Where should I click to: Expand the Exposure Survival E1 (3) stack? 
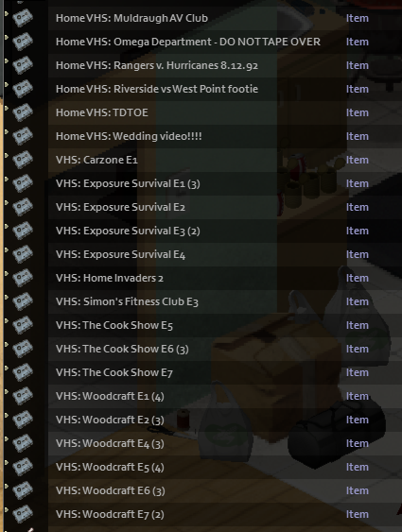tap(6, 180)
